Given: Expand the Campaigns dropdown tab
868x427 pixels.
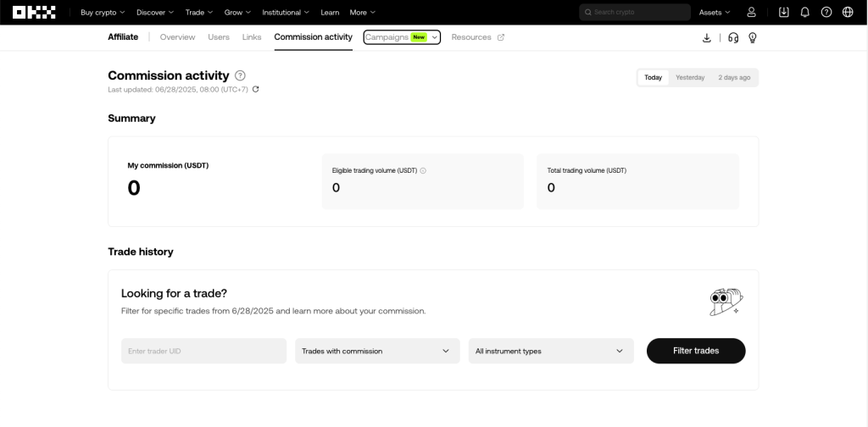Looking at the screenshot, I should [x=402, y=37].
